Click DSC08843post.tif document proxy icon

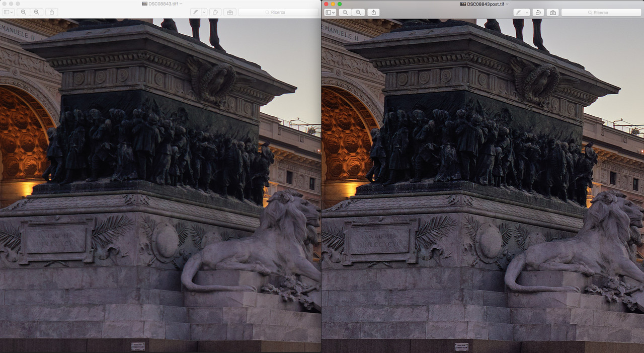[463, 4]
